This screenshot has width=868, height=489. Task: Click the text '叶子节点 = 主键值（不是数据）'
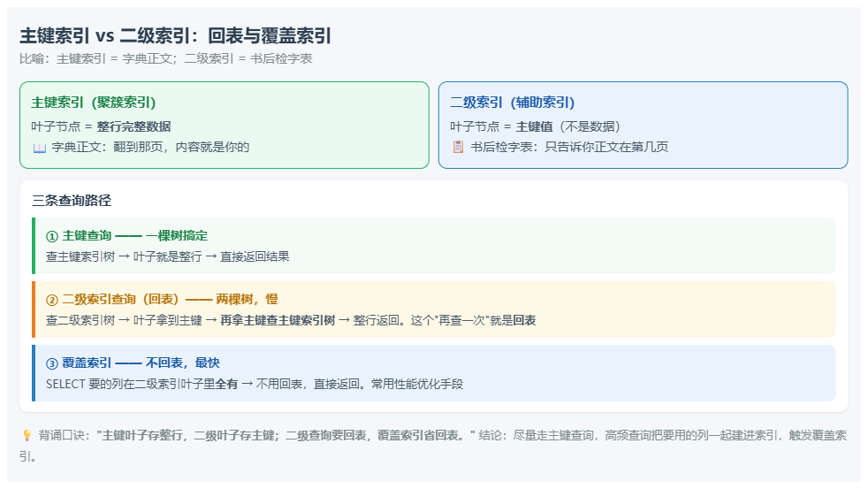pos(535,126)
